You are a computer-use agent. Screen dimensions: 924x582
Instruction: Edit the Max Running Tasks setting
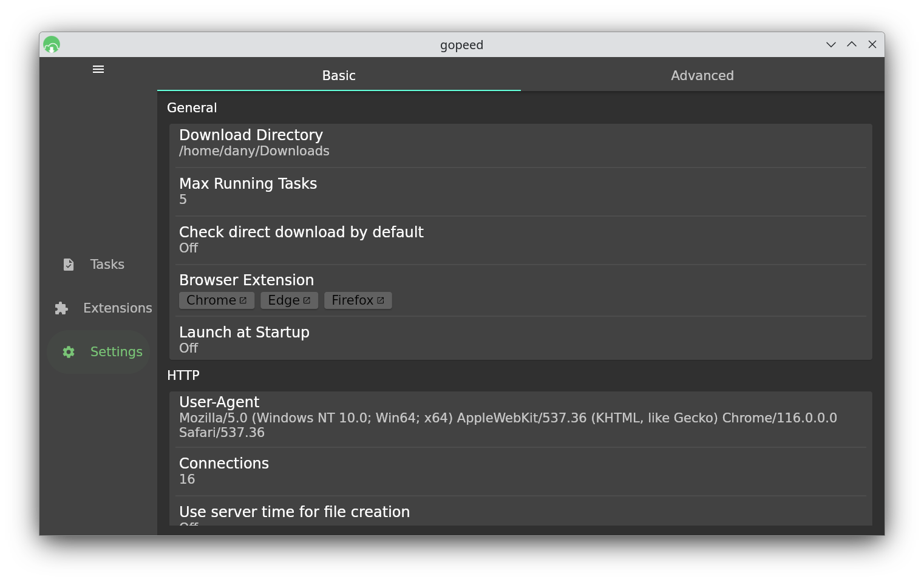[521, 192]
